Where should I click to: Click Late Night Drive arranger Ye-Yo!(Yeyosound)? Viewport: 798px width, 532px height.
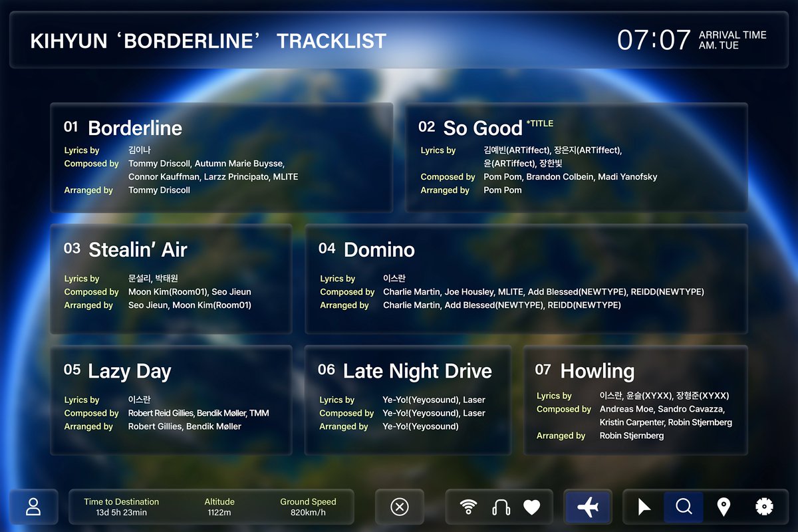(x=420, y=426)
